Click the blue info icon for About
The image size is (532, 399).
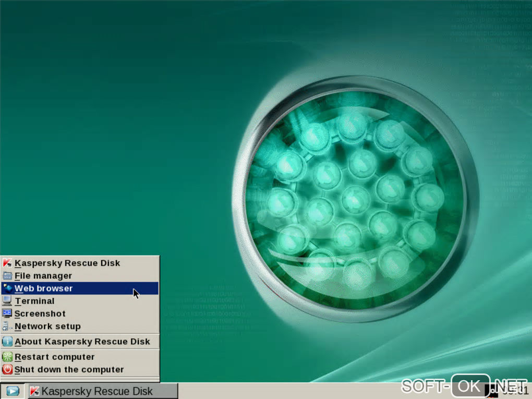[7, 341]
